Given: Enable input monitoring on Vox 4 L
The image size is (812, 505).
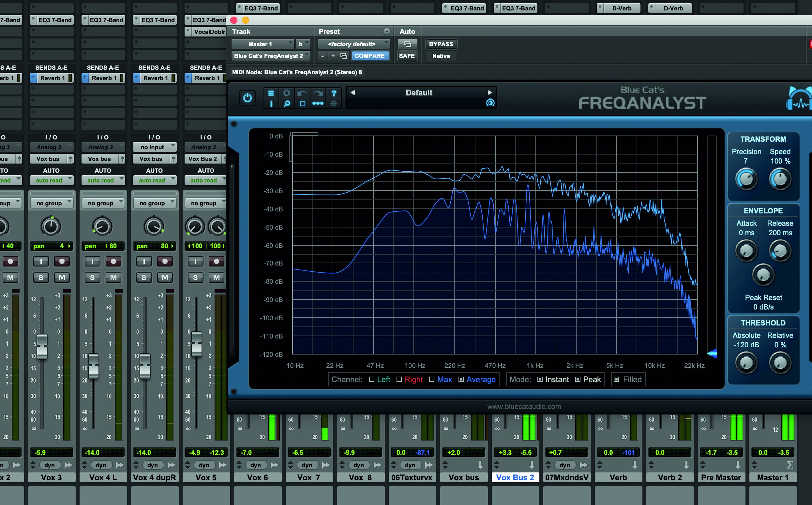Looking at the screenshot, I should coord(93,261).
